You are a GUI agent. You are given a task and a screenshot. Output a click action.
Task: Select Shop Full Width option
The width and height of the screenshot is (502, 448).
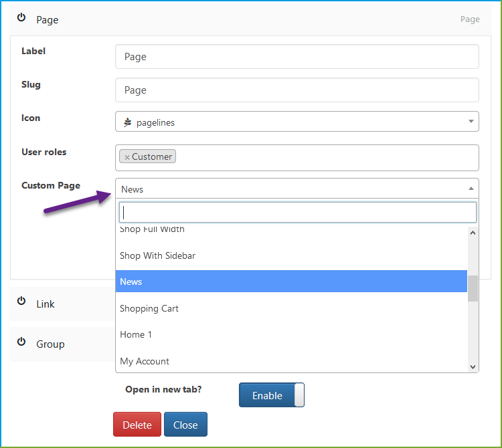(x=291, y=230)
